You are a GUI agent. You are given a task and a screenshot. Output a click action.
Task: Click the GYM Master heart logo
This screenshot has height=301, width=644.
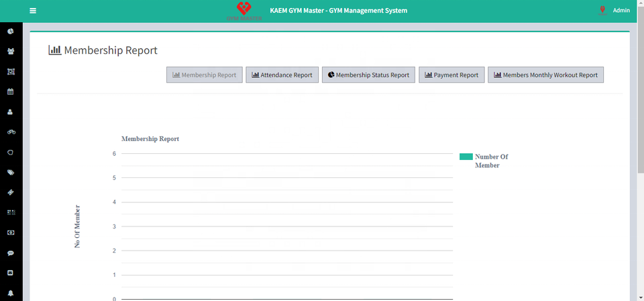pyautogui.click(x=244, y=9)
